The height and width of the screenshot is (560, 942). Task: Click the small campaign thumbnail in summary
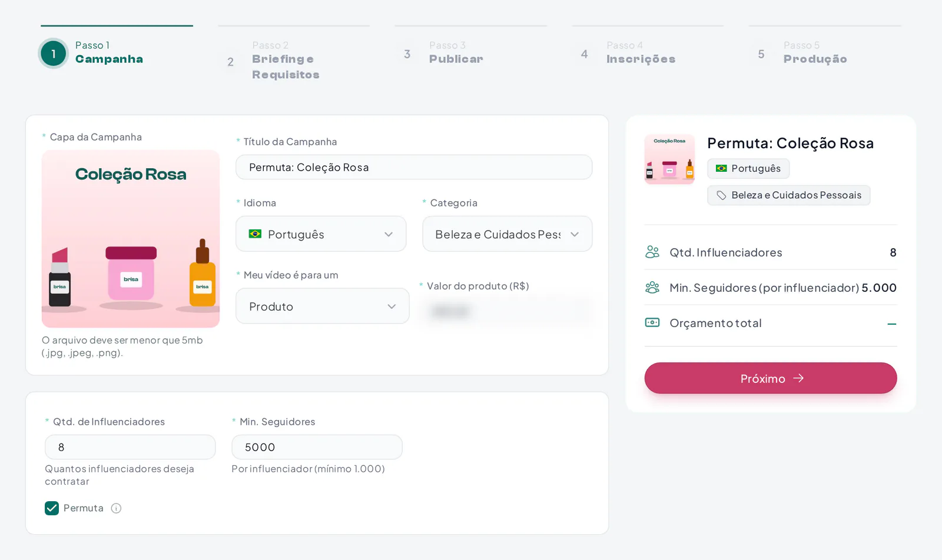(669, 159)
